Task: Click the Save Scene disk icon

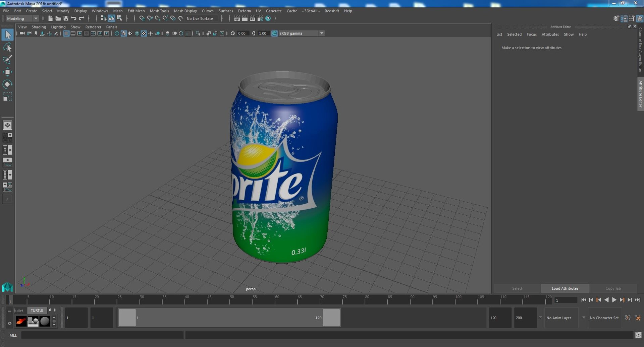Action: pyautogui.click(x=66, y=18)
